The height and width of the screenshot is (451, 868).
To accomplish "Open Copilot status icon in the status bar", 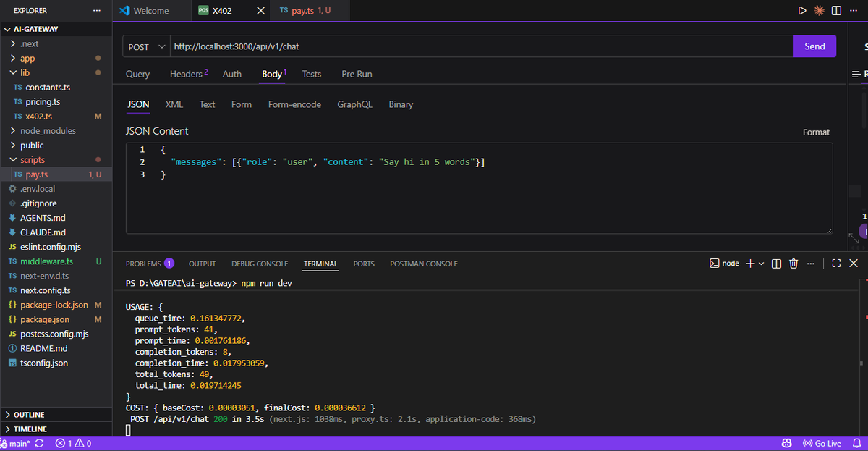I will 787,443.
